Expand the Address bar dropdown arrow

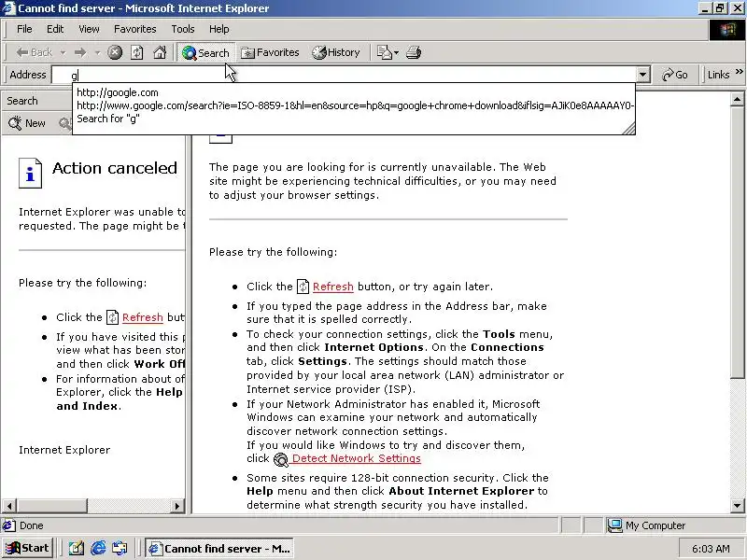pyautogui.click(x=643, y=75)
